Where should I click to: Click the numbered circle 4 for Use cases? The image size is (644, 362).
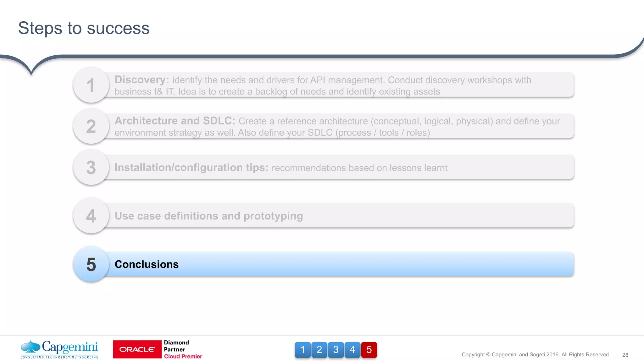[91, 216]
